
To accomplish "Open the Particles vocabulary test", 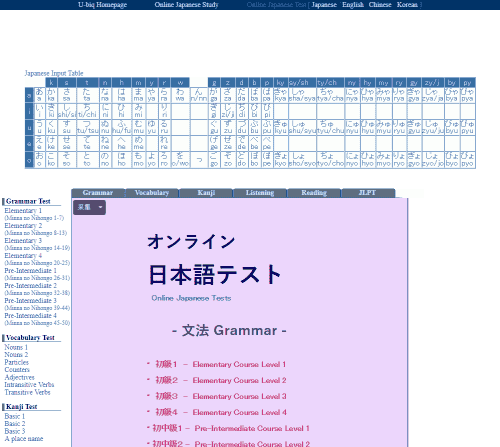I will 16,362.
